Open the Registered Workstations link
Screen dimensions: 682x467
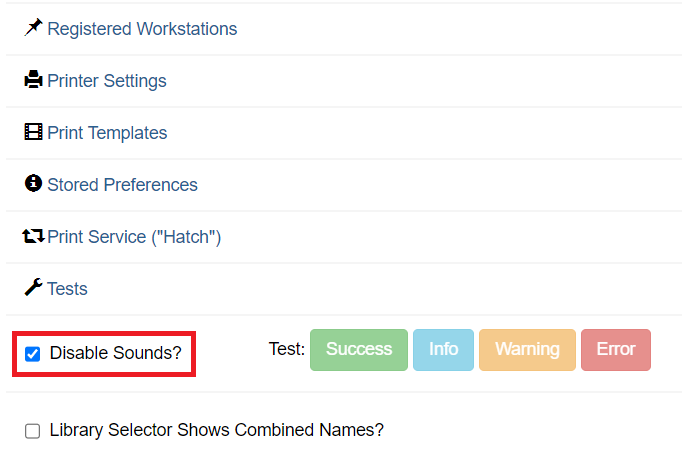point(142,29)
